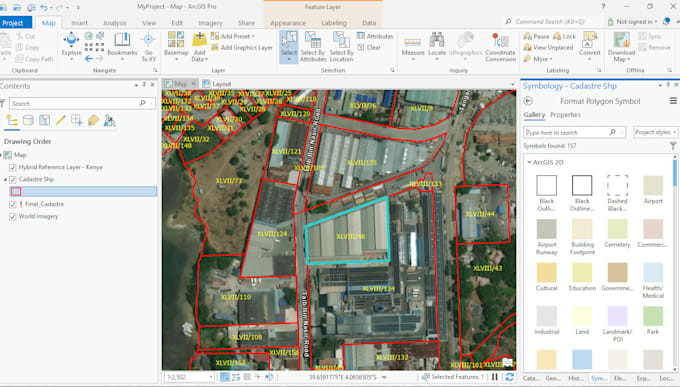Refresh the map view

click(x=510, y=377)
